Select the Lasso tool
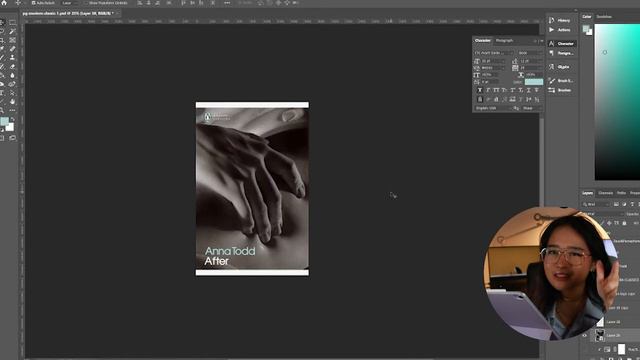Viewport: 640px width, 360px height. 2,31
